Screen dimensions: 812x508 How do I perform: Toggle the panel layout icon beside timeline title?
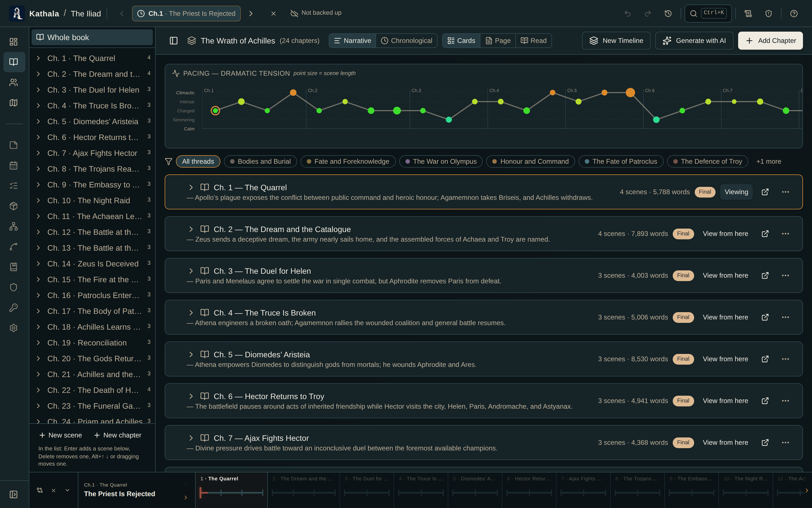pyautogui.click(x=173, y=41)
